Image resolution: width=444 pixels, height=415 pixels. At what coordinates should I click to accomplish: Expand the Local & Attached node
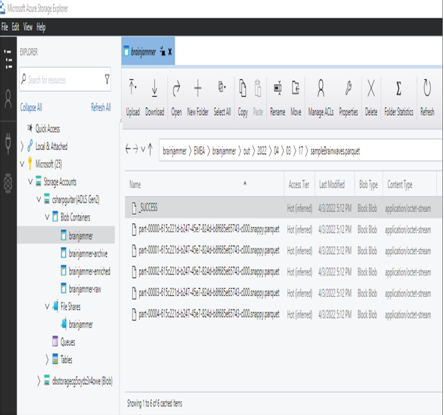click(x=22, y=146)
